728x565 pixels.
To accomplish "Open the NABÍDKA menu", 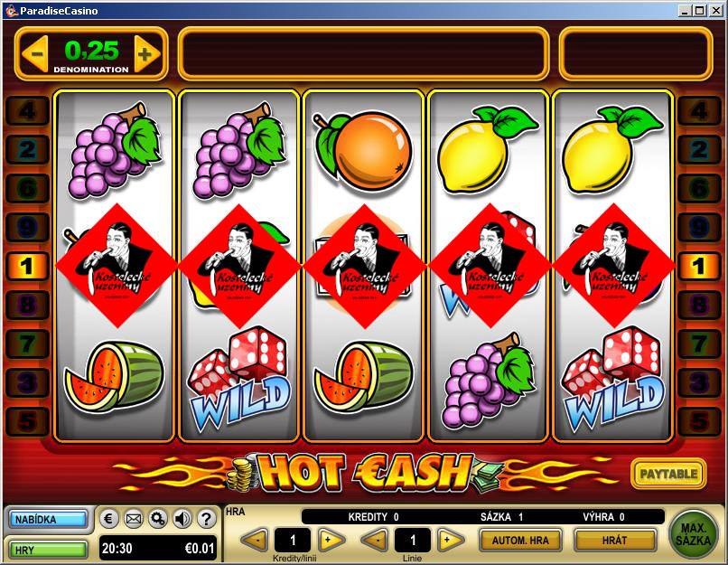I will (x=48, y=519).
